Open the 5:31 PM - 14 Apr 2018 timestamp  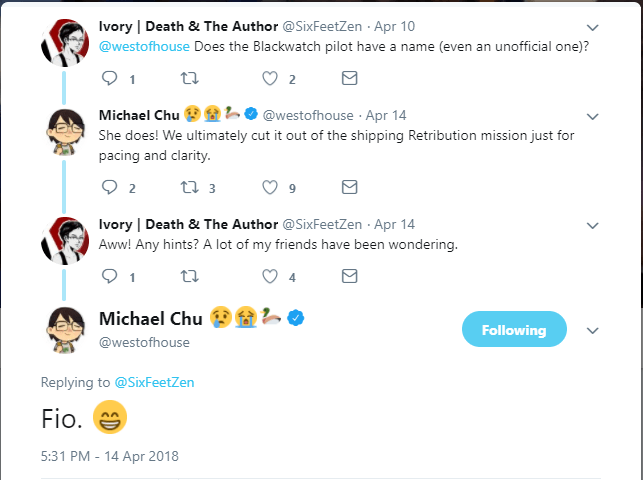[110, 456]
